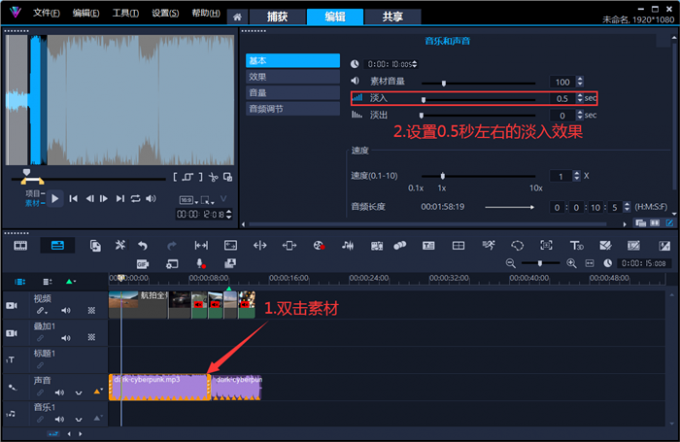Click the 淡出 seconds value field
680x442 pixels.
[562, 115]
